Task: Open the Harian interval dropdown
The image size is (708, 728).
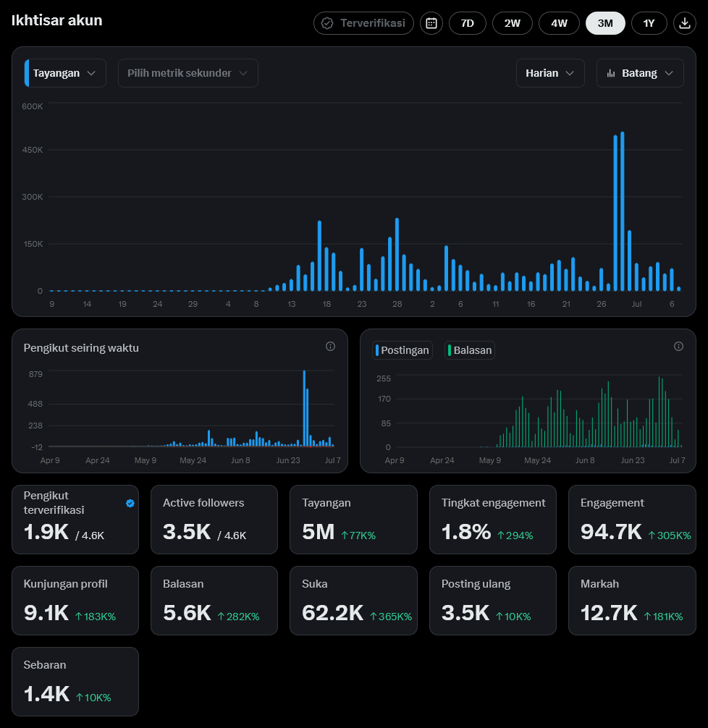Action: pos(550,73)
